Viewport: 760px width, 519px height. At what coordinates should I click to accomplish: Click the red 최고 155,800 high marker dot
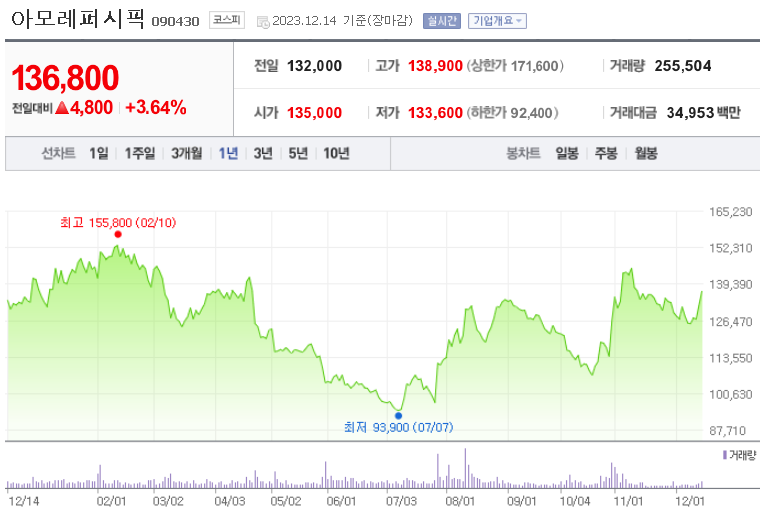click(x=118, y=235)
